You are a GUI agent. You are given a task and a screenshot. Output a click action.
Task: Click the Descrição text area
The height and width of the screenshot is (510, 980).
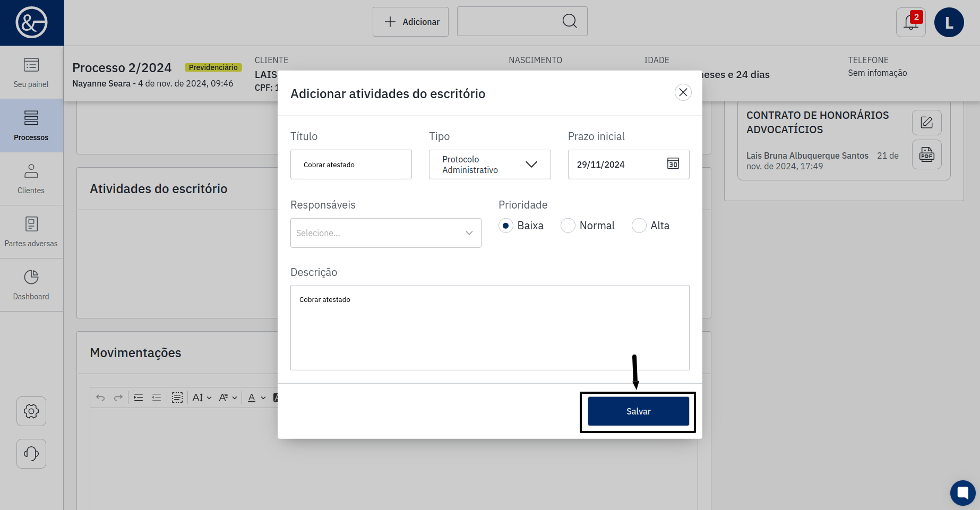490,328
